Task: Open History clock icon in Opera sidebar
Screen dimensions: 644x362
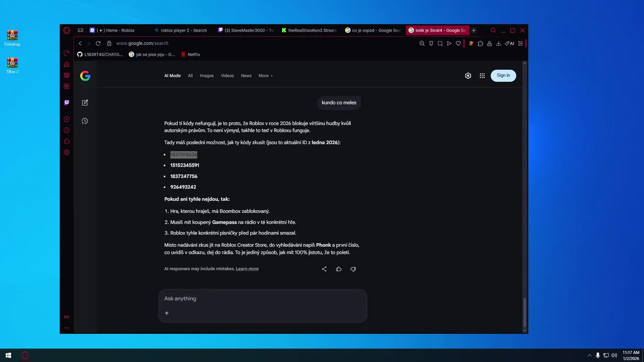Action: (x=66, y=130)
